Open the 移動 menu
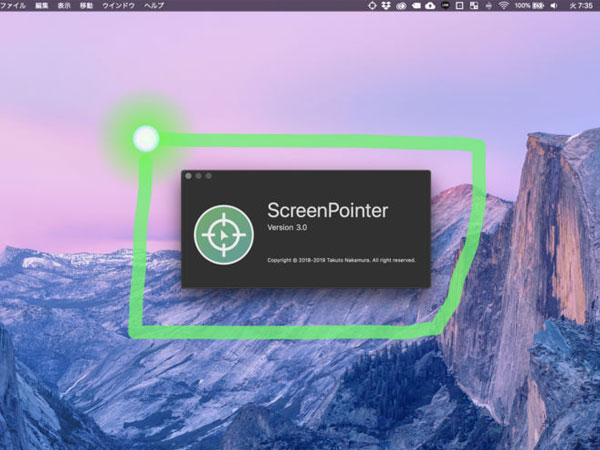This screenshot has height=450, width=600. (x=86, y=5)
